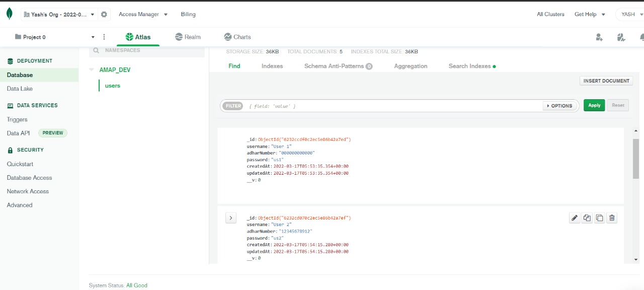The image size is (644, 290).
Task: Click invite user icon
Action: pos(599,37)
